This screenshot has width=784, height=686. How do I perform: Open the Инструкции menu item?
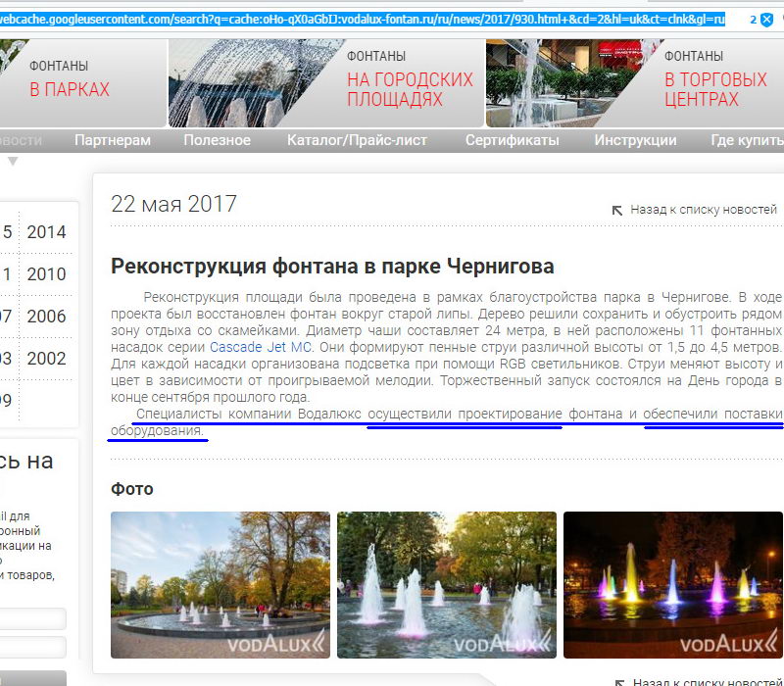635,140
